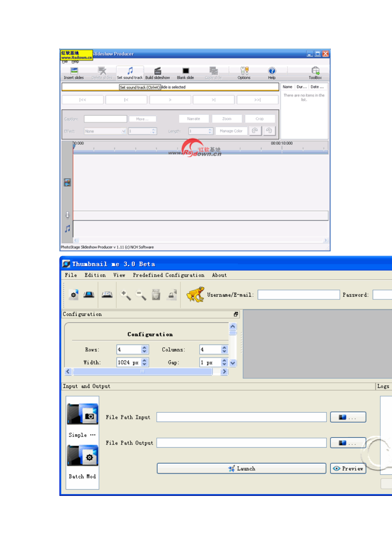Click the Configuration panel scroll down arrow
This screenshot has width=392, height=554.
point(233,363)
